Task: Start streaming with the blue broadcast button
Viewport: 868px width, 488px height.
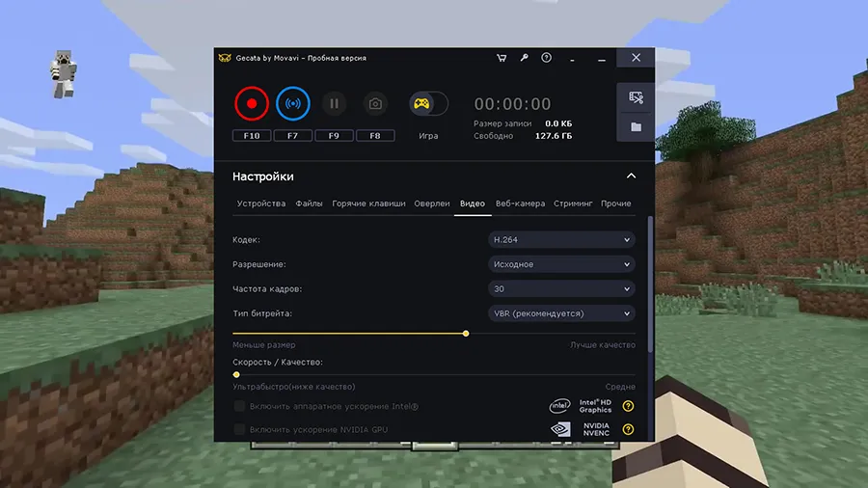Action: pos(292,103)
